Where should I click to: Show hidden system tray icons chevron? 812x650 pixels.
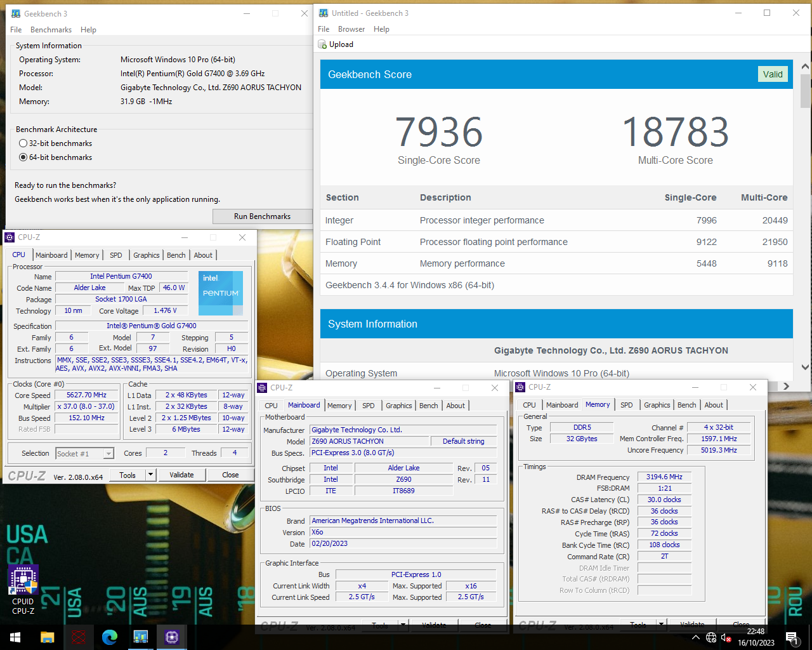(696, 637)
